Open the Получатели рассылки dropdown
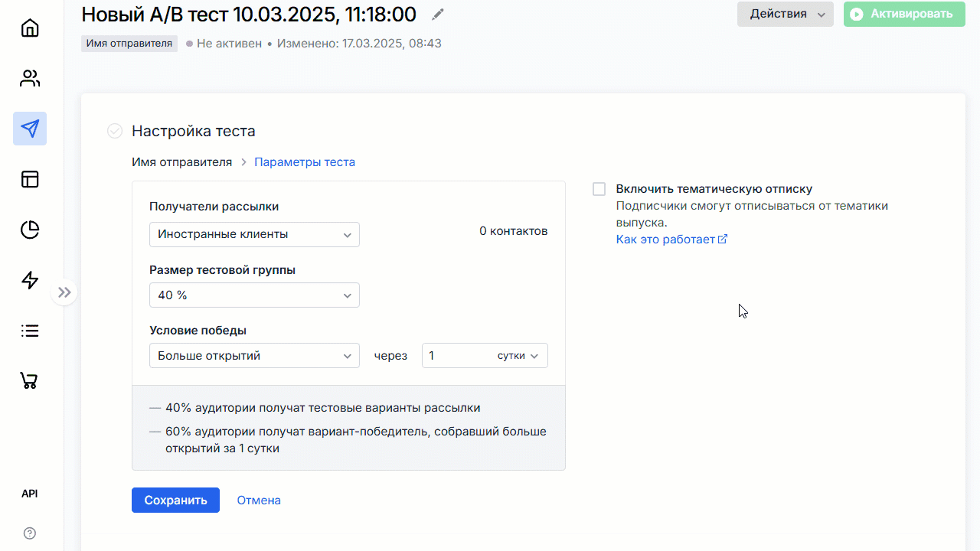 pos(254,234)
